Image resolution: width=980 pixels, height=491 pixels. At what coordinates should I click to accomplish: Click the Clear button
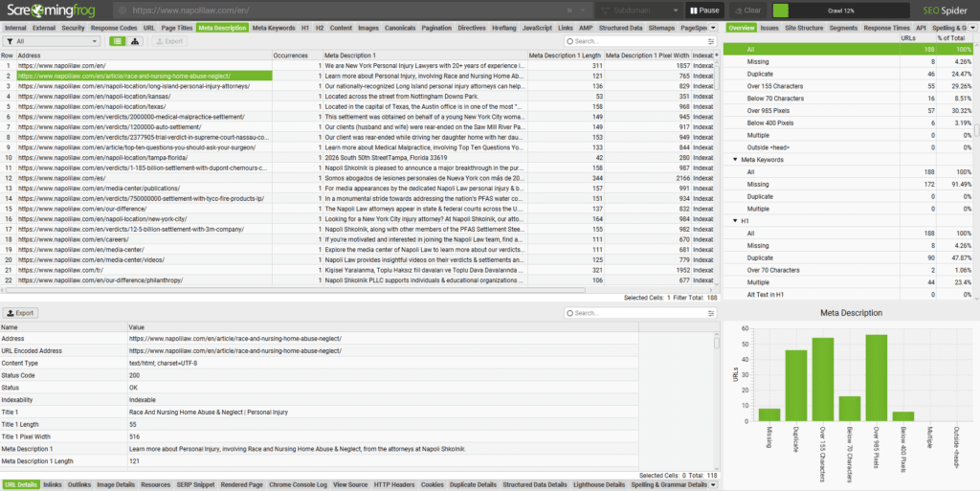point(747,10)
